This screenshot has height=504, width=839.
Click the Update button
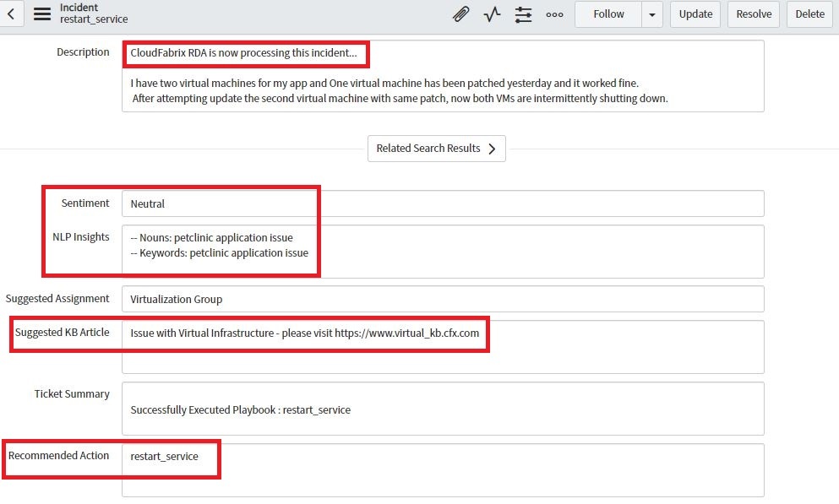pos(695,14)
